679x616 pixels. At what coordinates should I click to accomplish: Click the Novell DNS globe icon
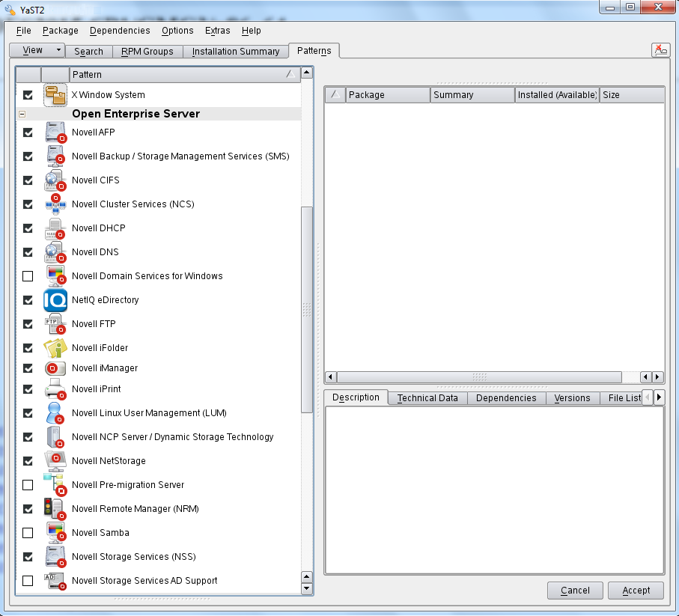(x=55, y=252)
